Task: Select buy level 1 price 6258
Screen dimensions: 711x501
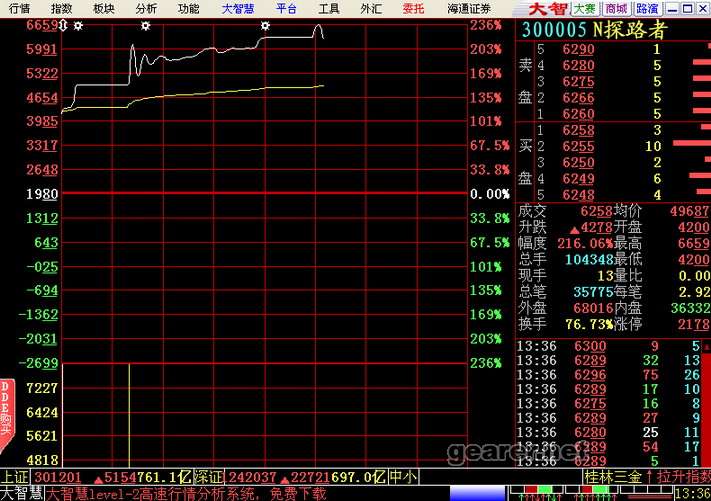Action: [578, 130]
